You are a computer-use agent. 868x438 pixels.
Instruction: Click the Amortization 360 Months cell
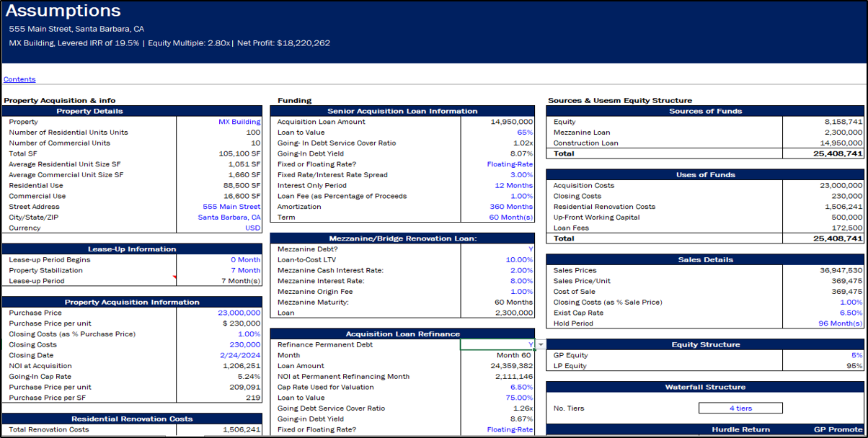tap(497, 207)
